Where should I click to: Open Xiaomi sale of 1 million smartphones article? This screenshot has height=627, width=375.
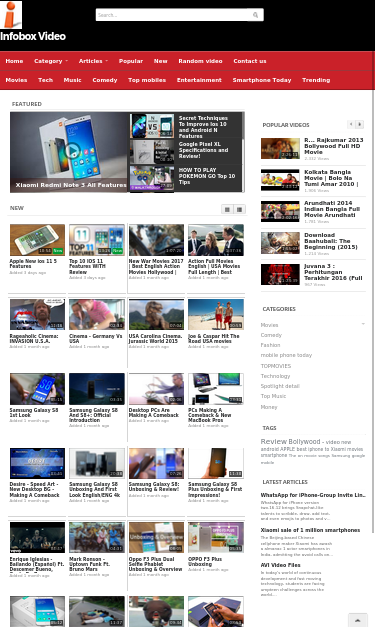(x=310, y=530)
